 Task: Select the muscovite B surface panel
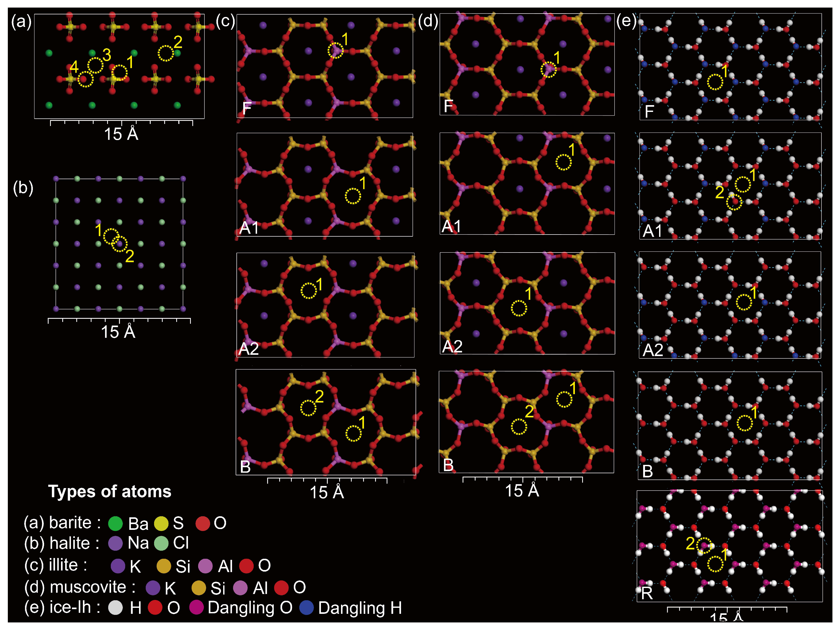[526, 422]
